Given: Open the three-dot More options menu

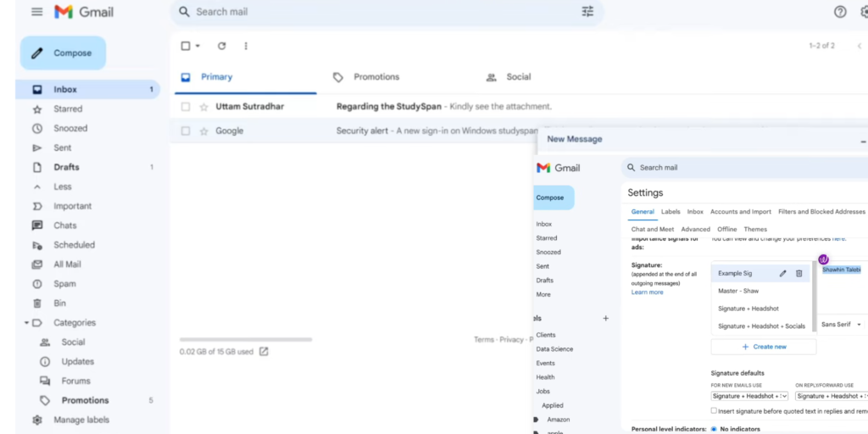Looking at the screenshot, I should click(x=246, y=46).
